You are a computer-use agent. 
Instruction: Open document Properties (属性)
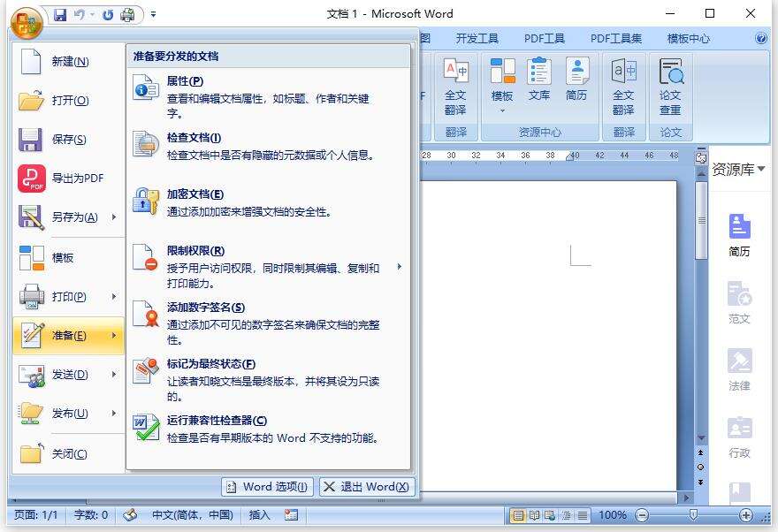tap(268, 96)
